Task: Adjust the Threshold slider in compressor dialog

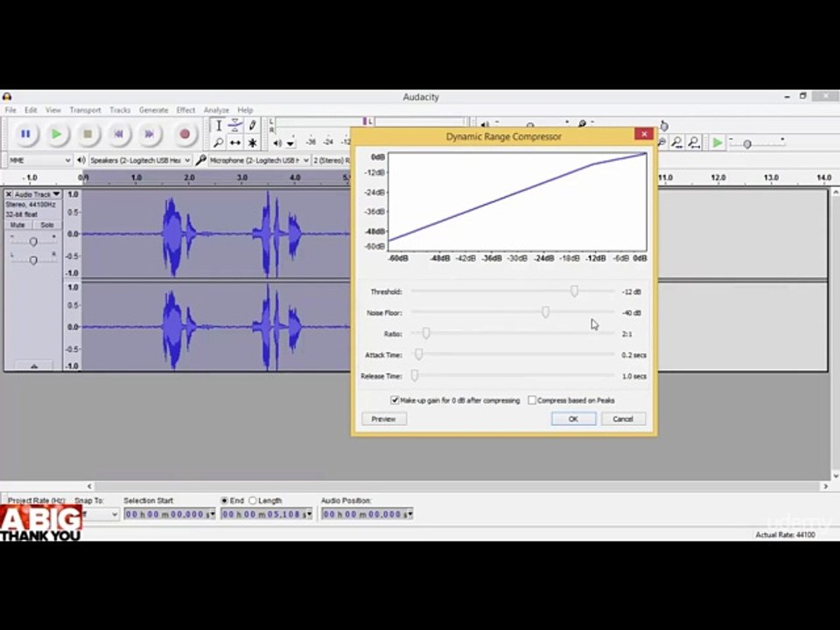Action: pyautogui.click(x=574, y=290)
